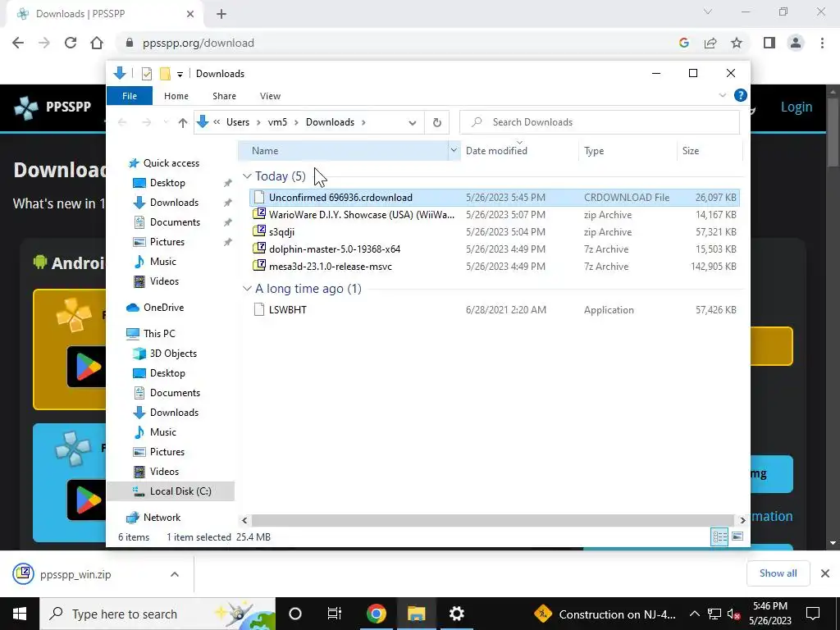
Task: Open Chrome tab search chevron
Action: point(708,11)
